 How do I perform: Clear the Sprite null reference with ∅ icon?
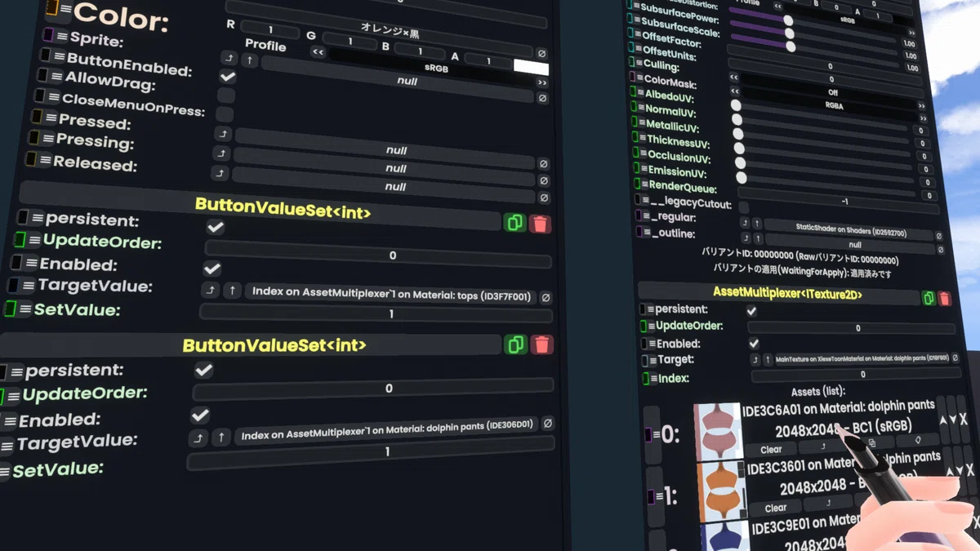[541, 98]
